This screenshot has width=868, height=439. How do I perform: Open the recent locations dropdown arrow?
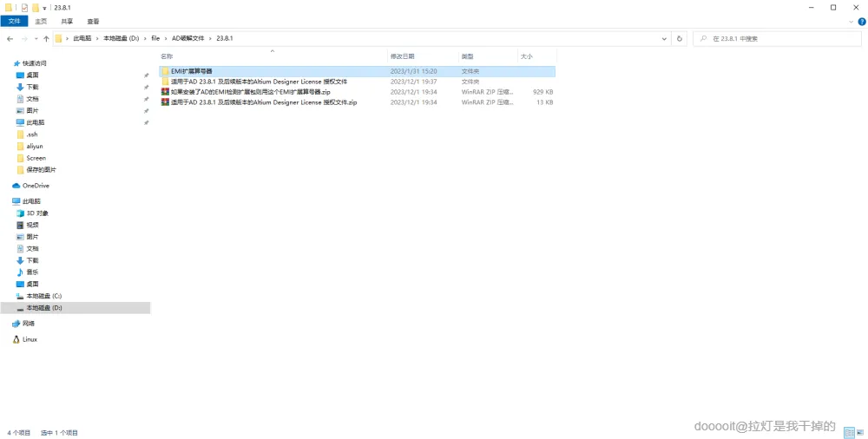36,39
